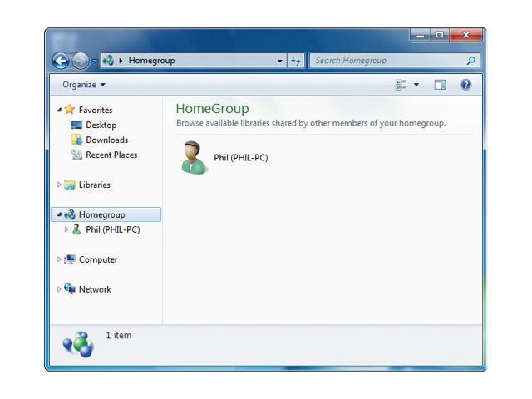This screenshot has height=399, width=532.
Task: Click the Forward navigation arrow button
Action: click(x=80, y=61)
